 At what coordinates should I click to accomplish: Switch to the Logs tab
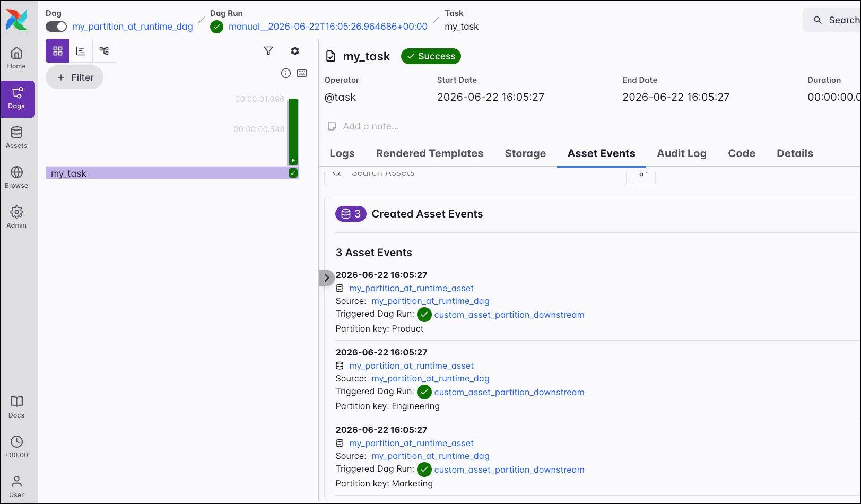point(342,153)
